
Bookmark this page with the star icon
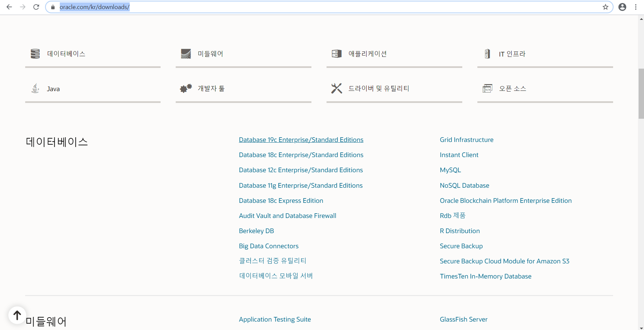click(x=605, y=7)
